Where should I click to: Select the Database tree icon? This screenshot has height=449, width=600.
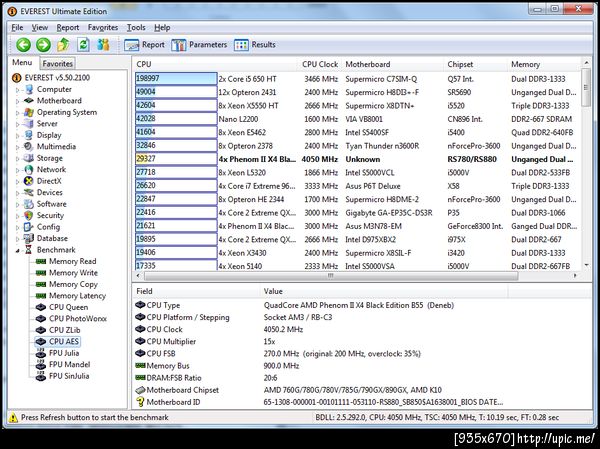pos(29,238)
